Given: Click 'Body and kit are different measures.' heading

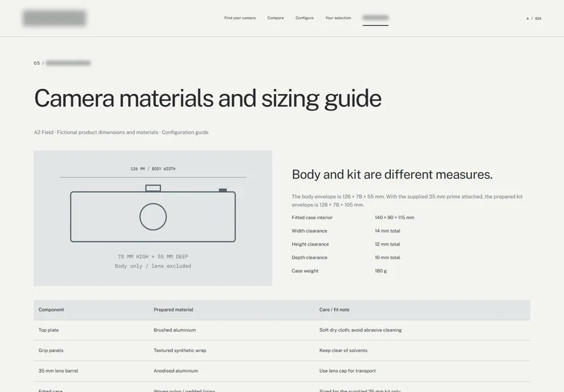Looking at the screenshot, I should click(392, 175).
